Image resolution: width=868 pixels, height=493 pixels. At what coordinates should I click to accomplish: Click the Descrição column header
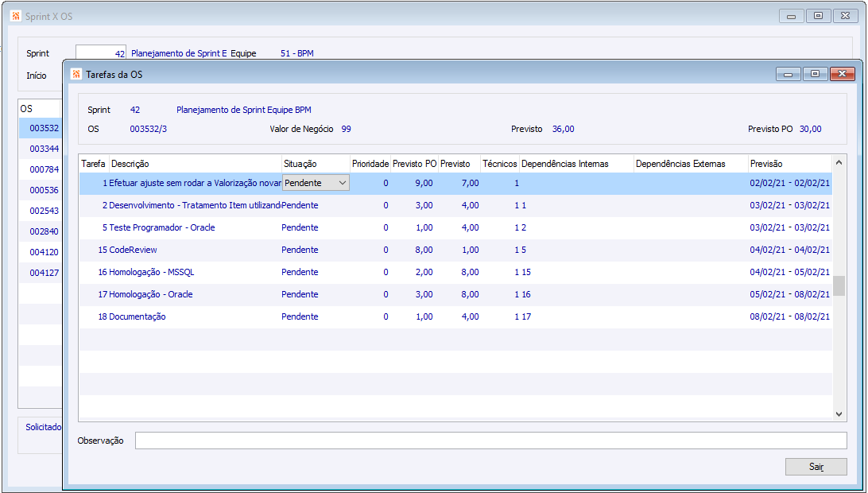pos(195,164)
